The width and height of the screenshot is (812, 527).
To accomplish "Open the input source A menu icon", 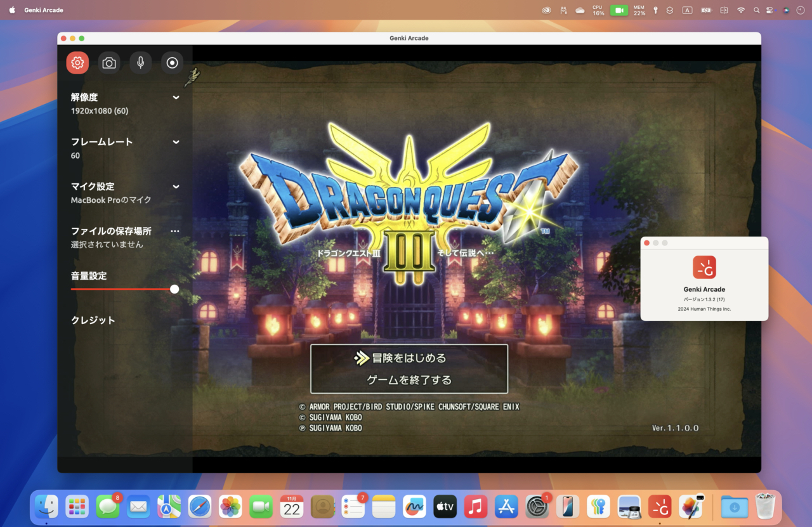I will point(687,10).
